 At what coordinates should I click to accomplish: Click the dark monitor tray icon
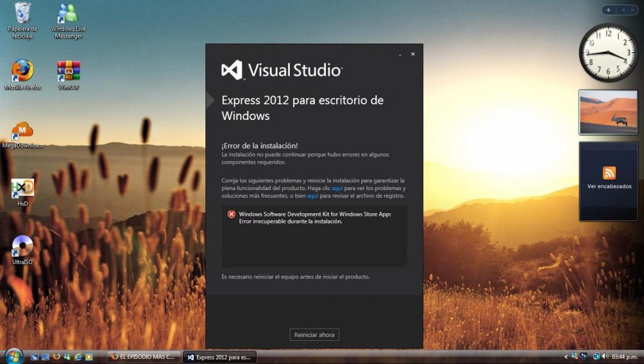tap(583, 356)
